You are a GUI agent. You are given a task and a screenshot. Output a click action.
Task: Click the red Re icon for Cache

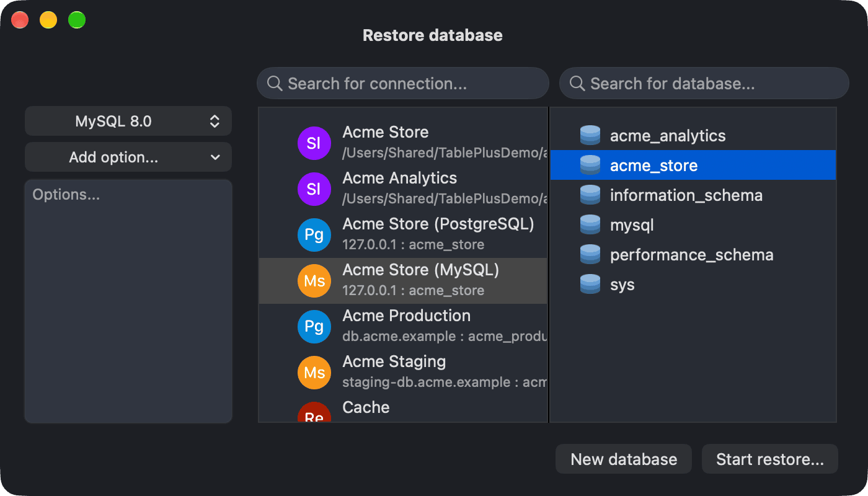314,412
